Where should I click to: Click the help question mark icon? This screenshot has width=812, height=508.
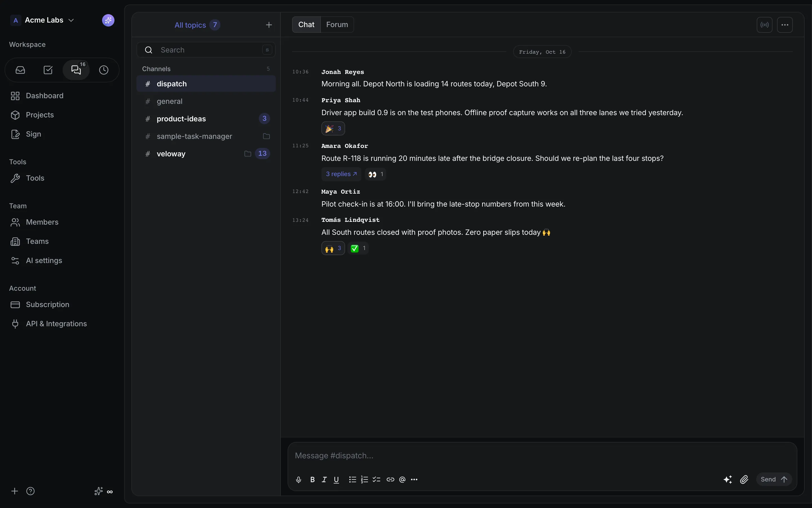30,491
